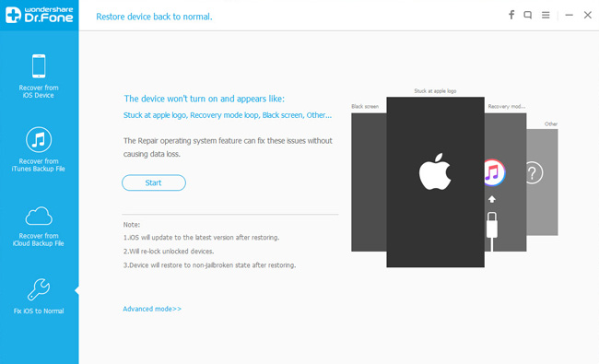Viewport: 599px width, 364px height.
Task: Click the white Apple logo on card
Action: (x=435, y=171)
